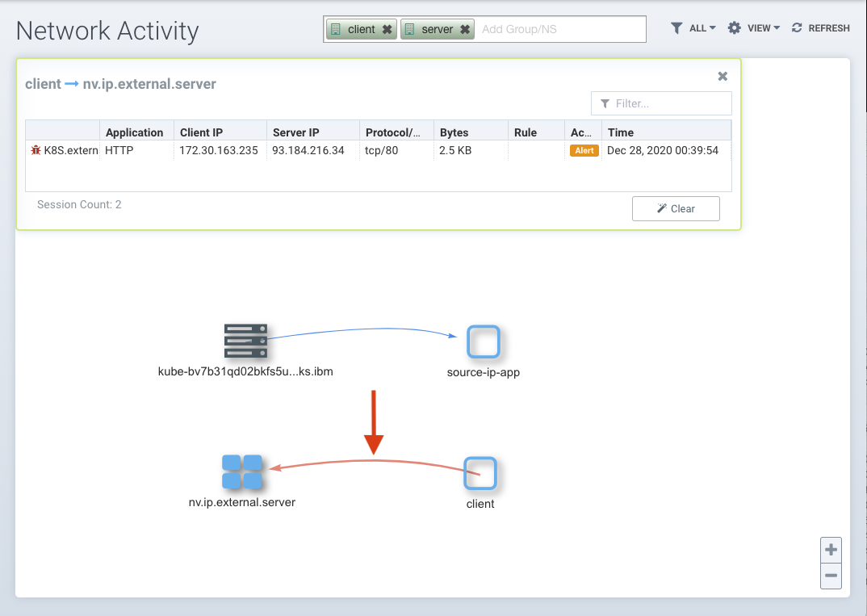This screenshot has width=867, height=616.
Task: Type in the session Filter field
Action: [x=668, y=103]
